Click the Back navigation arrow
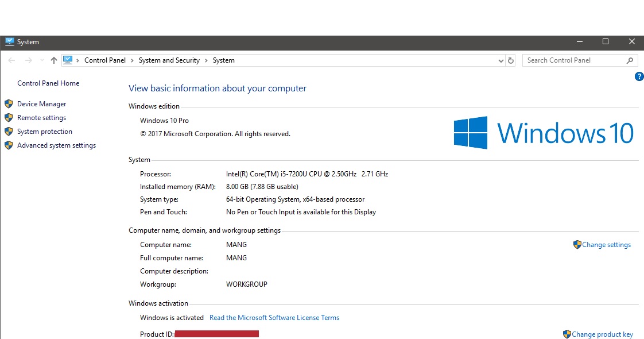Screen dimensions: 644x339 pos(11,60)
